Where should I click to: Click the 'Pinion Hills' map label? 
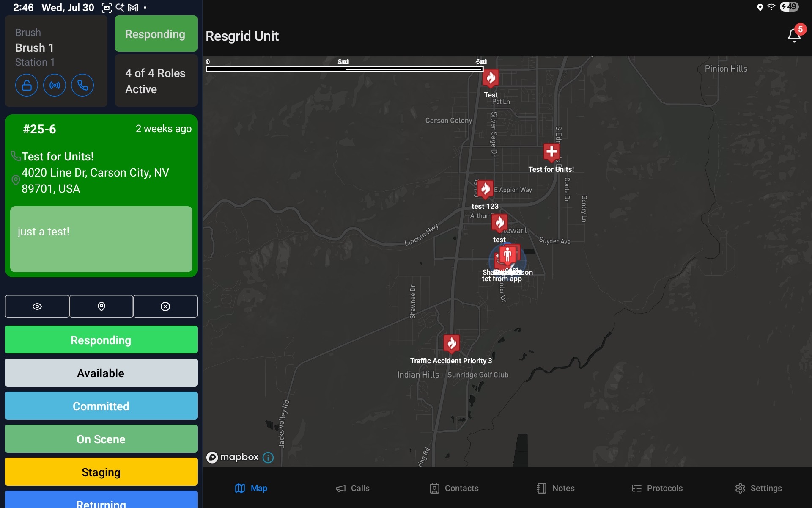pyautogui.click(x=726, y=69)
